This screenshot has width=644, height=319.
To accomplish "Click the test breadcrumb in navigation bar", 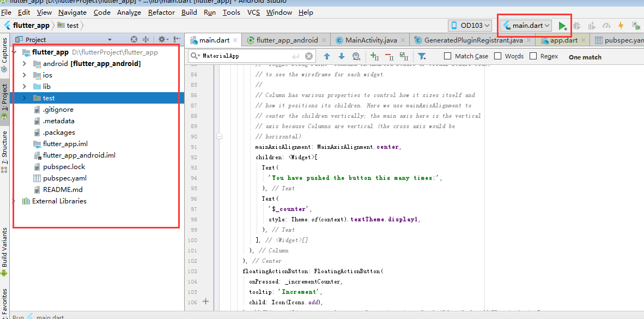I will (68, 26).
